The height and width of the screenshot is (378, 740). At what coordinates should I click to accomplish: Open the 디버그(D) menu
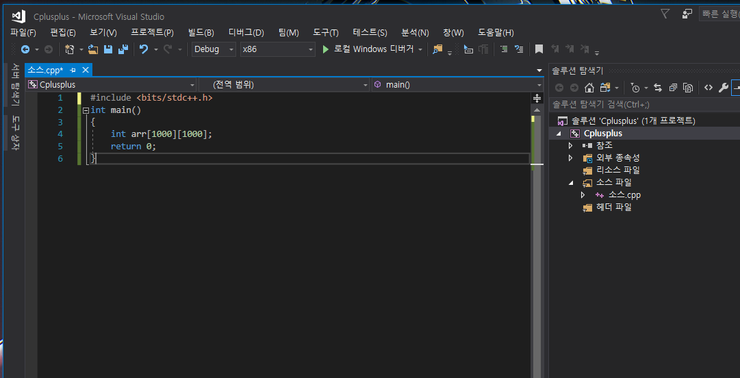click(x=246, y=33)
